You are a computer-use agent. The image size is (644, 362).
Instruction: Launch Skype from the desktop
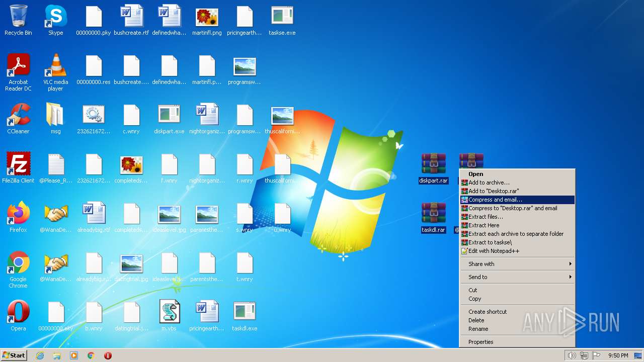(56, 20)
